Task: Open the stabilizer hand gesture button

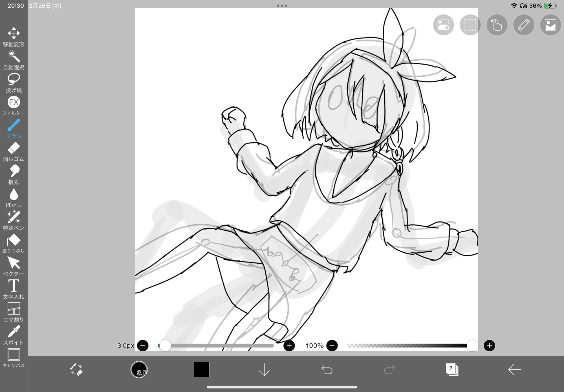Action: pos(497,25)
